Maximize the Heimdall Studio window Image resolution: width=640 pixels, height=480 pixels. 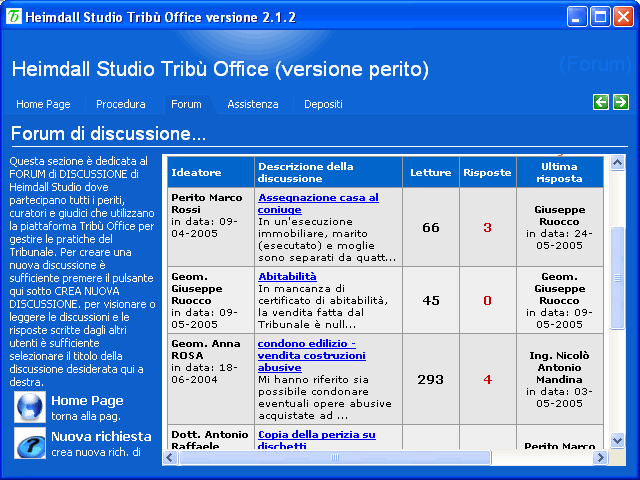click(600, 17)
